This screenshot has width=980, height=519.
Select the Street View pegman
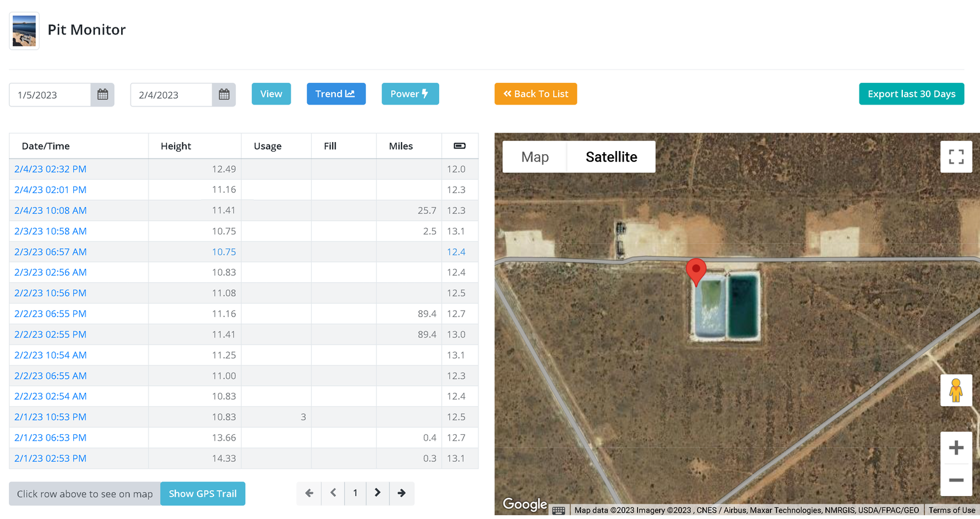956,390
